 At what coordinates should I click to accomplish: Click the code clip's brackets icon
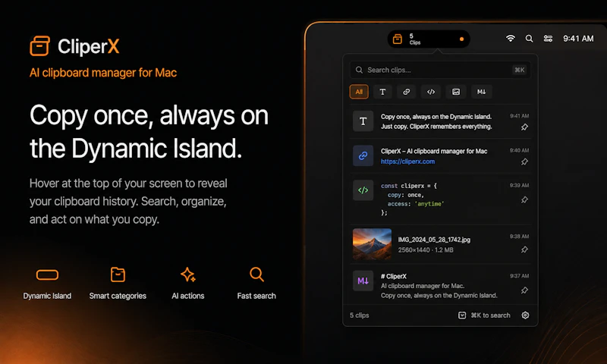[x=363, y=190]
